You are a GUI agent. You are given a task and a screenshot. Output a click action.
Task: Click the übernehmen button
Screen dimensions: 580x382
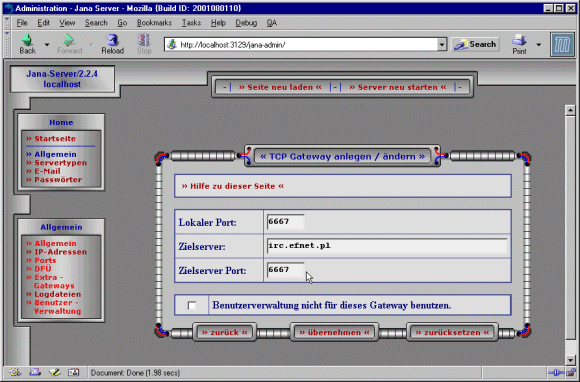click(x=334, y=332)
